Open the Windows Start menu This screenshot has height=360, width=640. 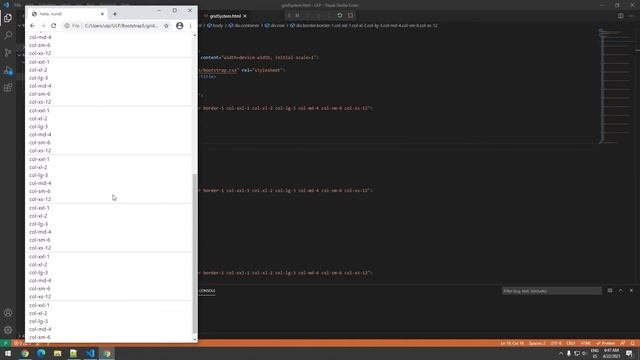click(x=8, y=353)
